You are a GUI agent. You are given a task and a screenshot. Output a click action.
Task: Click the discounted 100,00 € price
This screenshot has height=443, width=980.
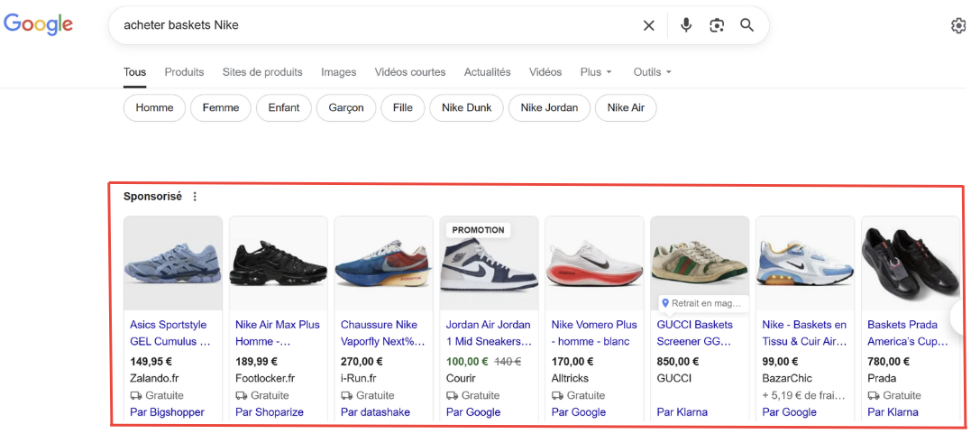coord(467,361)
